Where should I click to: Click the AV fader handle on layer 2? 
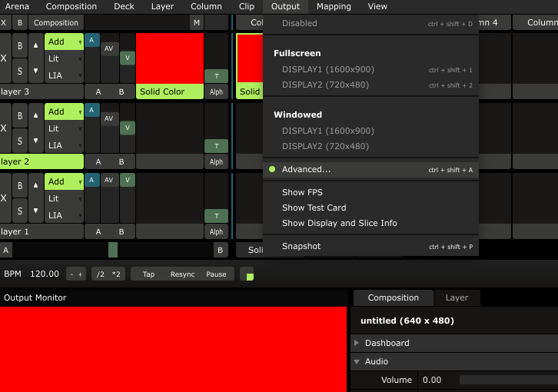(x=110, y=118)
